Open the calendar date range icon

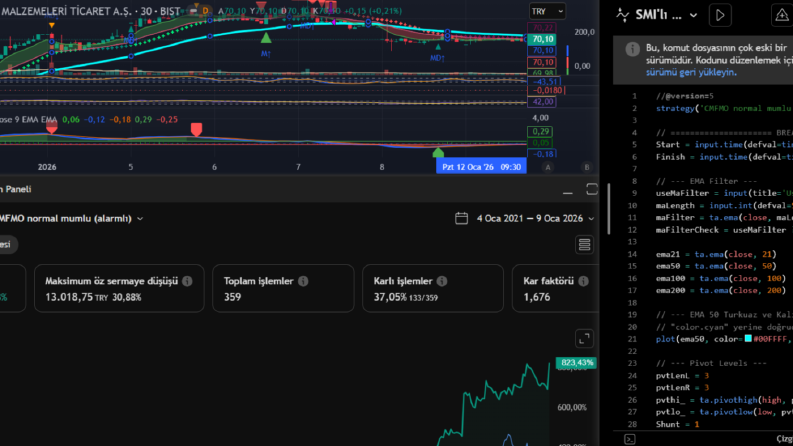[x=461, y=218]
